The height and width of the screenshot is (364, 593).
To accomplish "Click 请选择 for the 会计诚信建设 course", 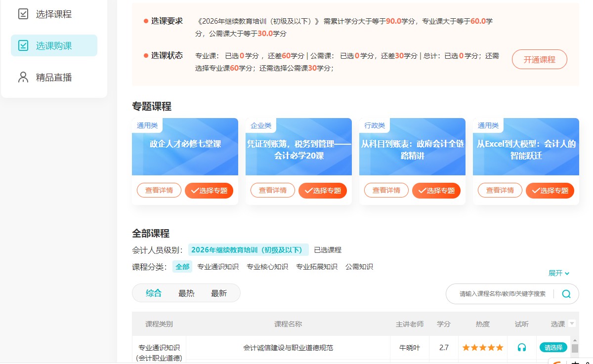I will click(553, 347).
